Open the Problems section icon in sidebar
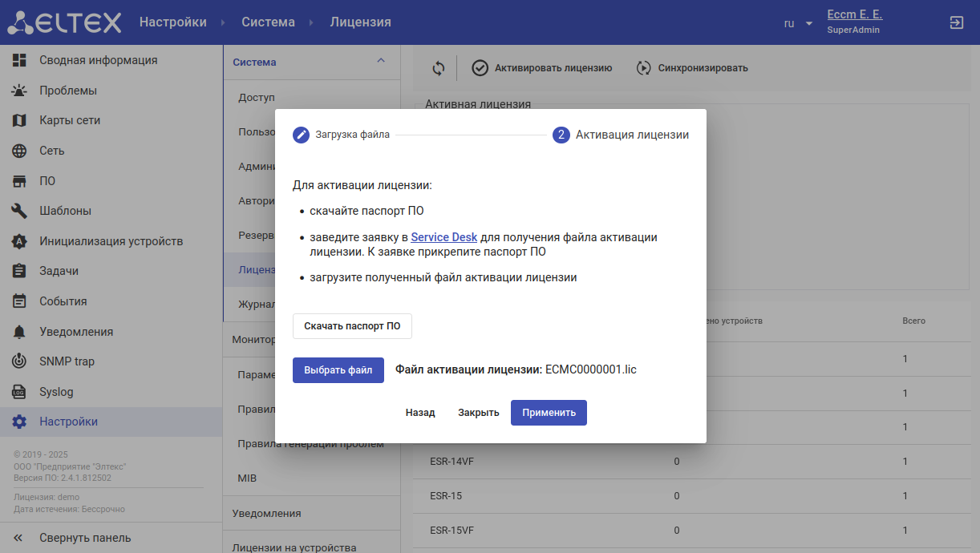The image size is (980, 553). 19,91
